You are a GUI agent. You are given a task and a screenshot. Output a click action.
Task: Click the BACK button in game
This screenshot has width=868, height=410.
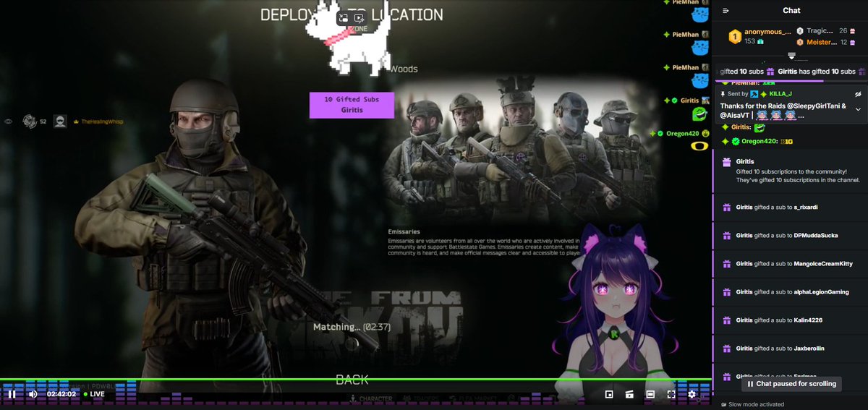pos(352,380)
